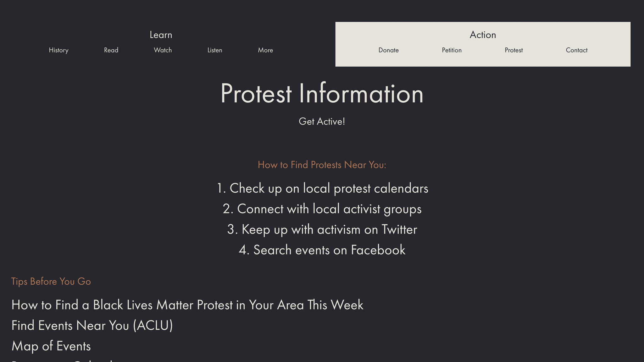Open the Action menu heading
Viewport: 644px width, 362px height.
coord(483,35)
